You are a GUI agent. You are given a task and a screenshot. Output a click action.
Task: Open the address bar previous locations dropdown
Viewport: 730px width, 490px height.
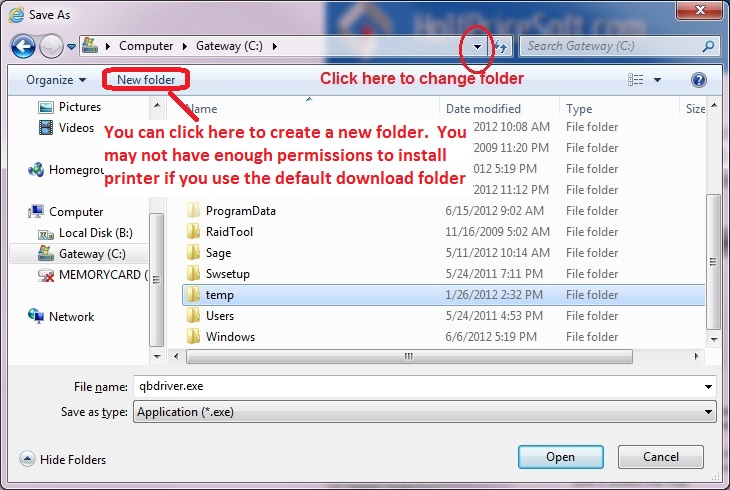click(x=477, y=46)
